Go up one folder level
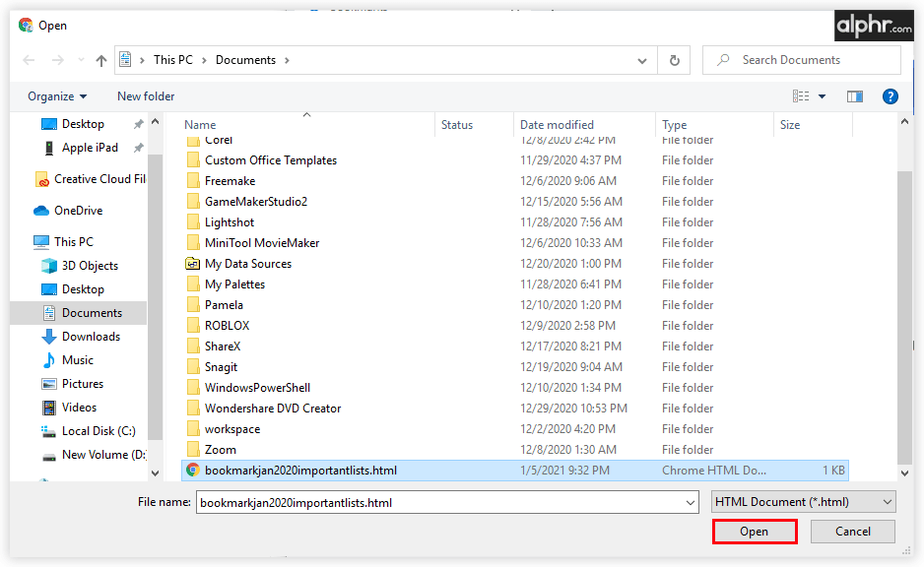The width and height of the screenshot is (924, 567). click(101, 60)
